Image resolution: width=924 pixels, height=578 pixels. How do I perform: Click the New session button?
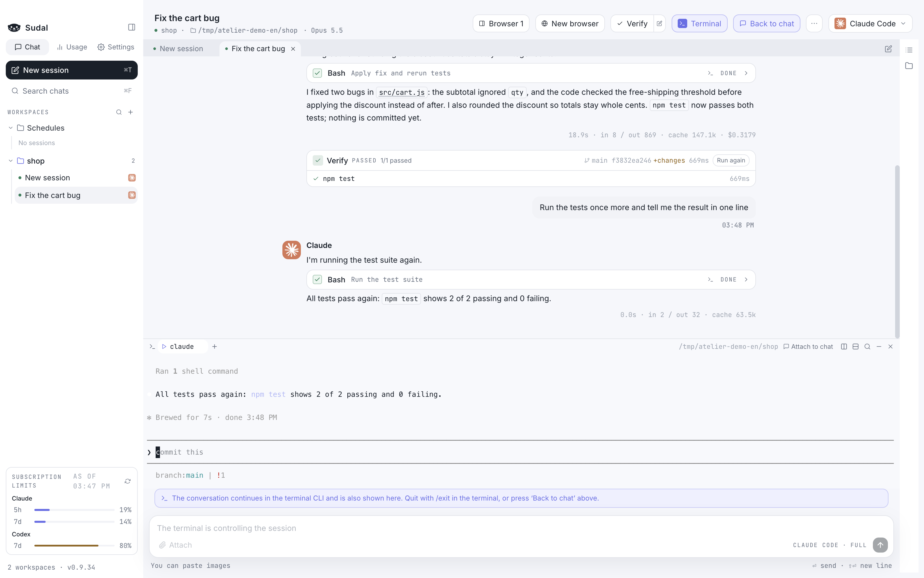point(72,70)
